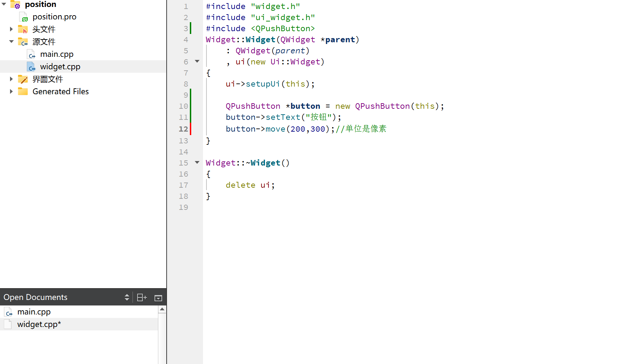
Task: Click line number 12 in the gutter
Action: tap(183, 129)
